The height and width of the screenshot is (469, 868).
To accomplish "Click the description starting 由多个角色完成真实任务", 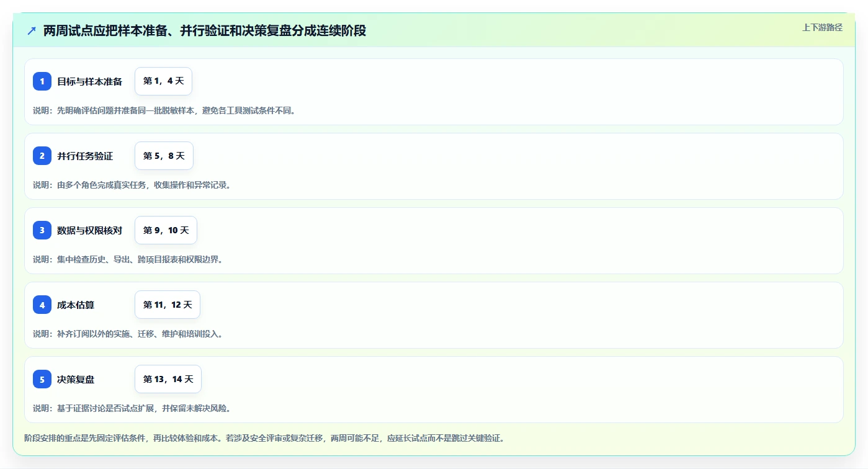I will click(133, 185).
